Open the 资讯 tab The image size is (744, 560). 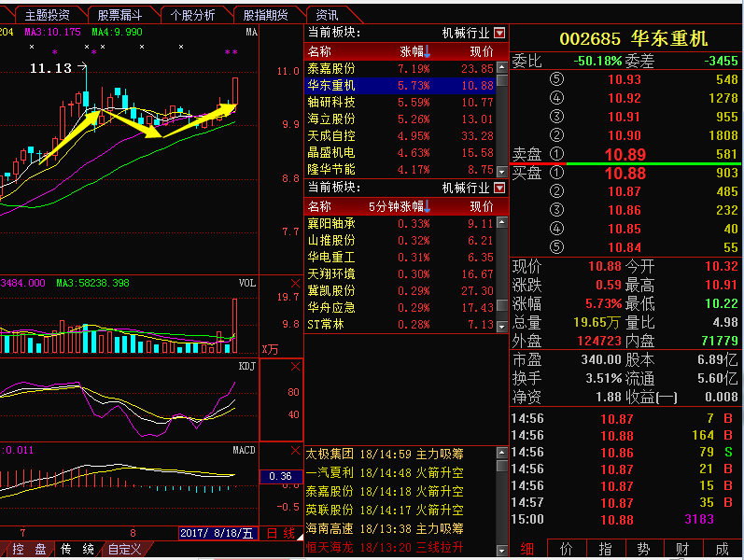(328, 15)
